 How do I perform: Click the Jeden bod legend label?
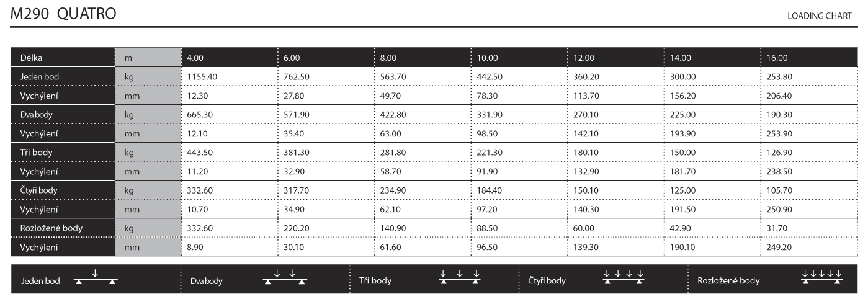(40, 281)
